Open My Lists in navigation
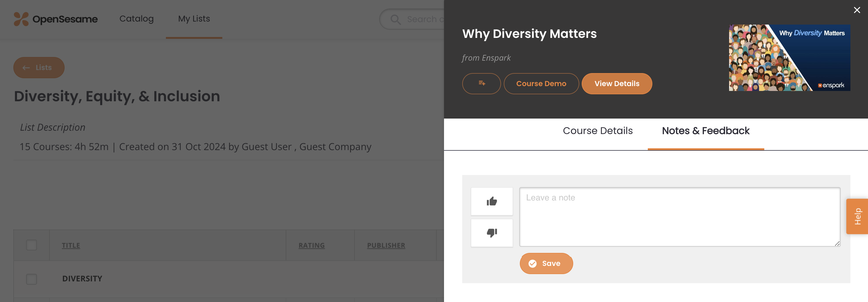This screenshot has height=302, width=868. [x=194, y=18]
